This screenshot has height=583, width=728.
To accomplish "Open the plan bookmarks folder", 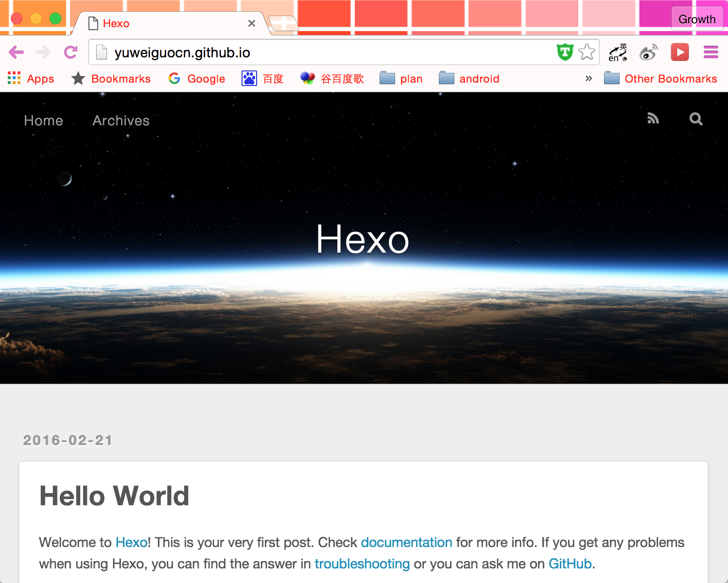I will click(x=401, y=79).
